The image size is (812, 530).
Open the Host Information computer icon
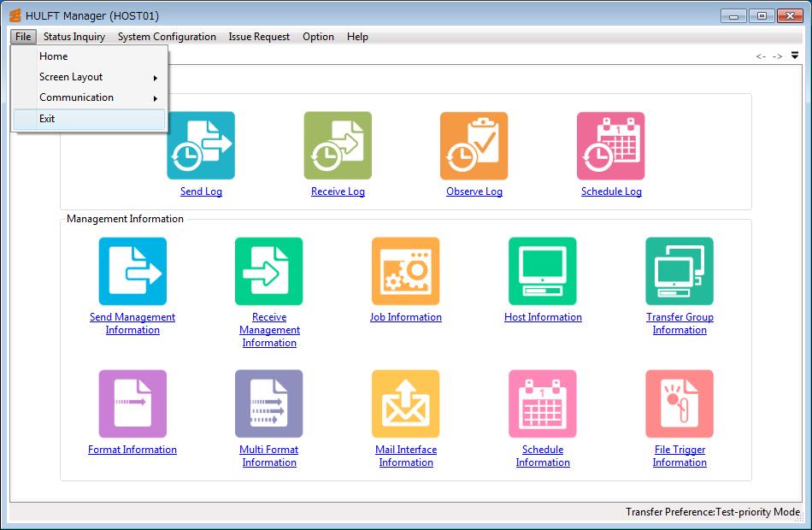542,271
